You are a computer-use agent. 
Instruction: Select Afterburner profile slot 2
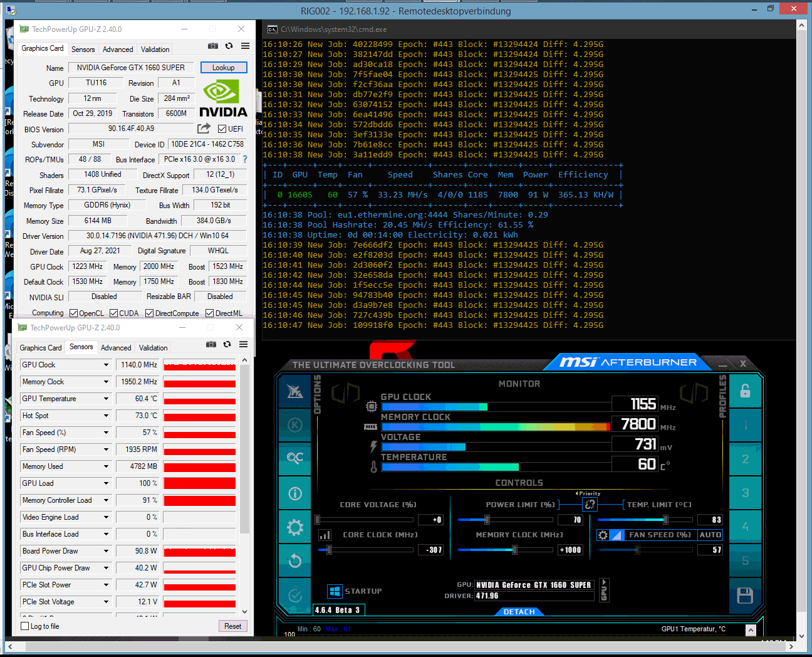pos(745,459)
